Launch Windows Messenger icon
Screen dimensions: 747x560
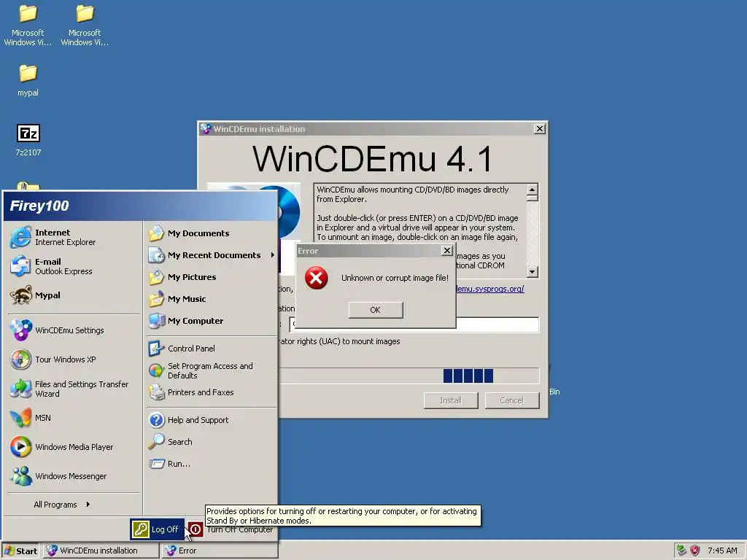tap(21, 476)
